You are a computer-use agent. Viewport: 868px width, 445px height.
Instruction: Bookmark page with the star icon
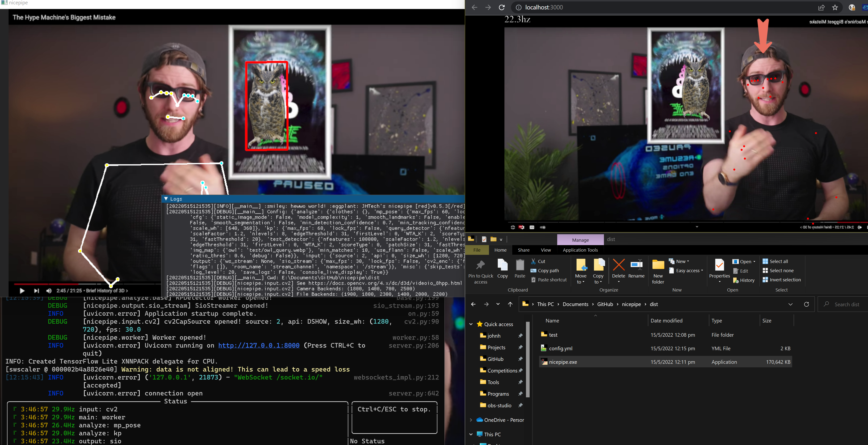[835, 7]
